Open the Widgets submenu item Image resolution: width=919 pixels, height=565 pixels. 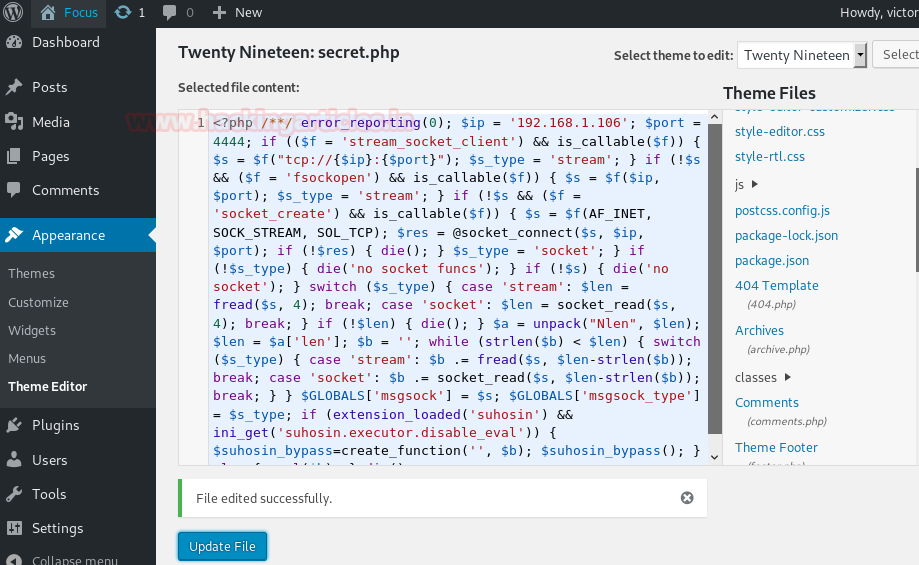(32, 331)
